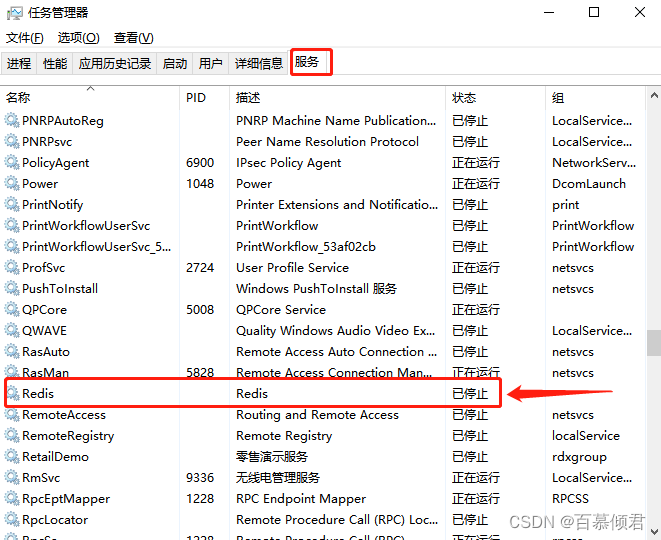Click the gear icon beside PNRPsvc
Screen dimensions: 661x540
pyautogui.click(x=12, y=142)
